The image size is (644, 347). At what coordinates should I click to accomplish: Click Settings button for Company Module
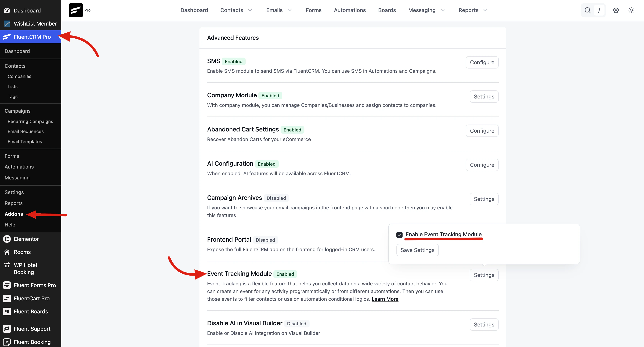click(x=484, y=97)
